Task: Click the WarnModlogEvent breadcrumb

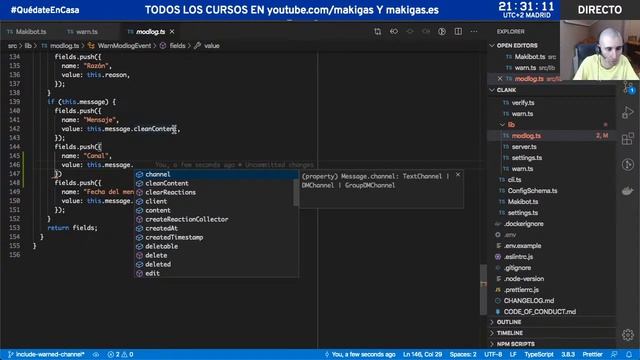Action: click(124, 46)
